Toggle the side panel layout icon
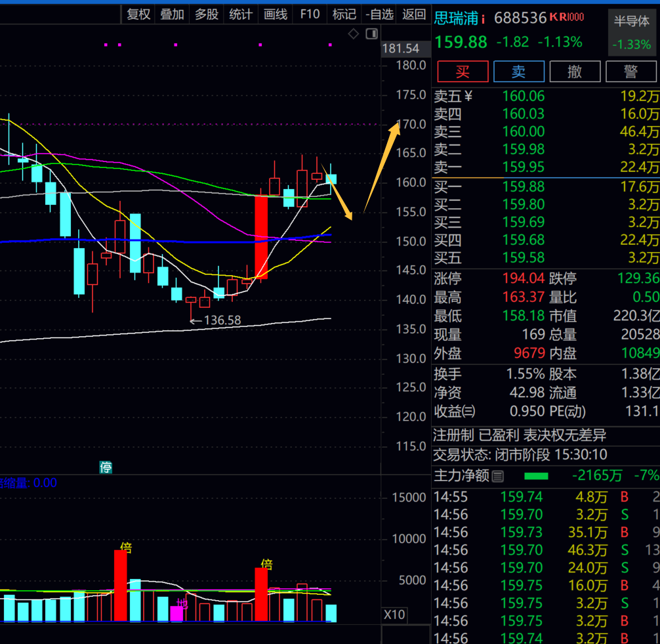Screen dimensions: 660x644 (x=371, y=34)
